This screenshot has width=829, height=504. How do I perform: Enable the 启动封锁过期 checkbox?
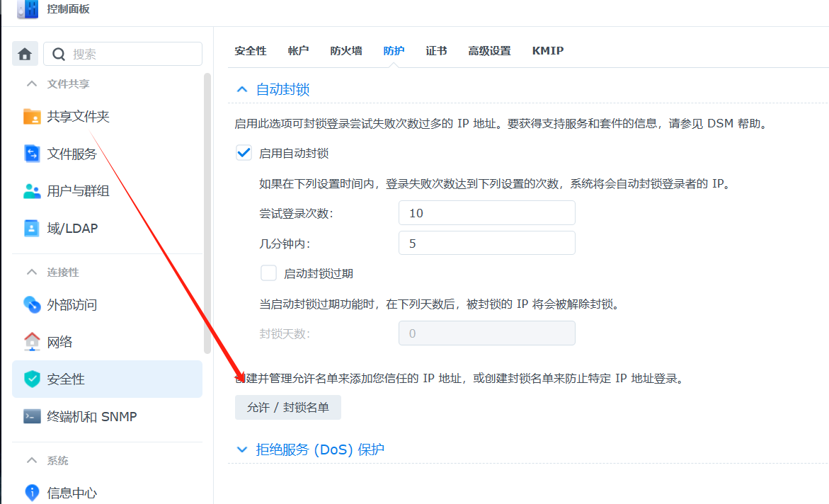point(268,273)
